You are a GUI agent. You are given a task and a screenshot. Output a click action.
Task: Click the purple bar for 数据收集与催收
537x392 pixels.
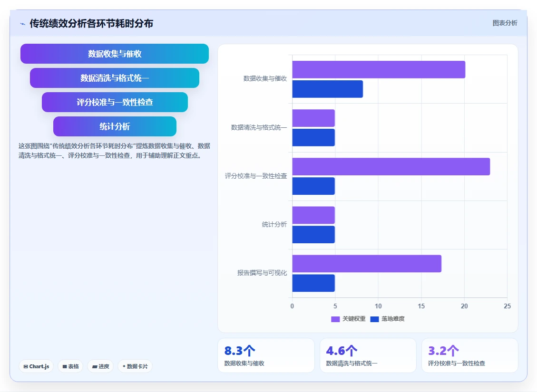tap(379, 69)
